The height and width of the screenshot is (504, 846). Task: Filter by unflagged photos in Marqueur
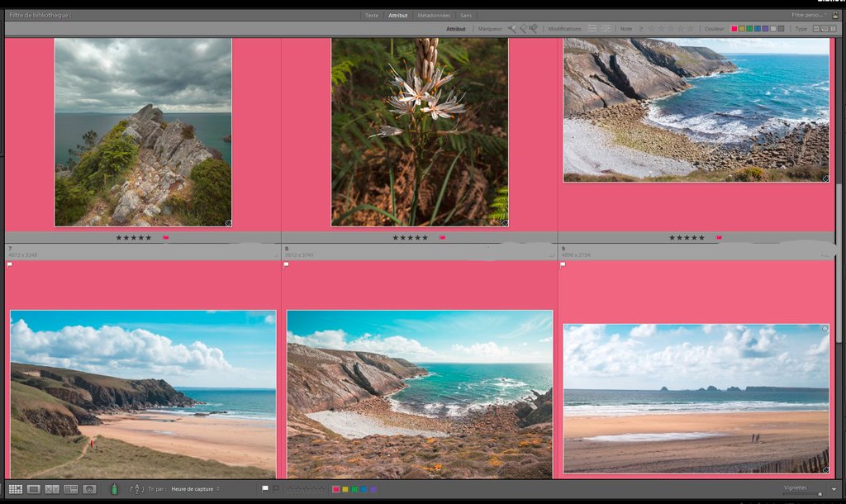point(523,29)
